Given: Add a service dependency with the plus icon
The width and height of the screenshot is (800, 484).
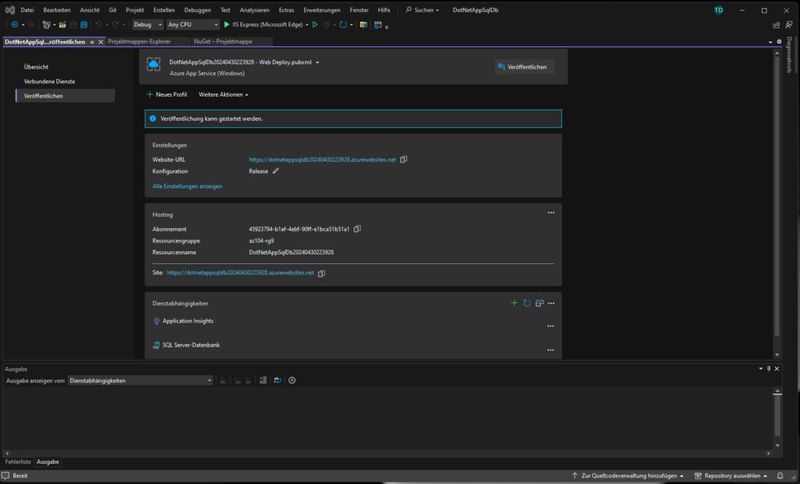Looking at the screenshot, I should pos(514,303).
